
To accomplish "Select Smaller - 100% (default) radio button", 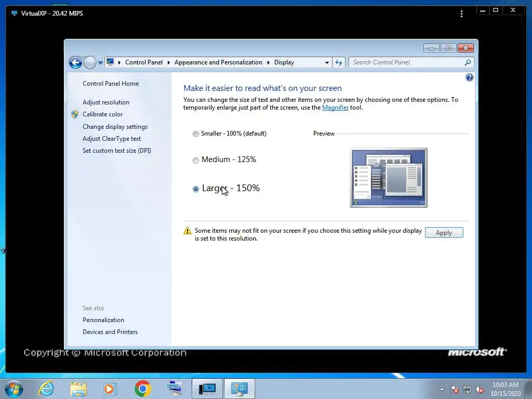I will pos(196,134).
